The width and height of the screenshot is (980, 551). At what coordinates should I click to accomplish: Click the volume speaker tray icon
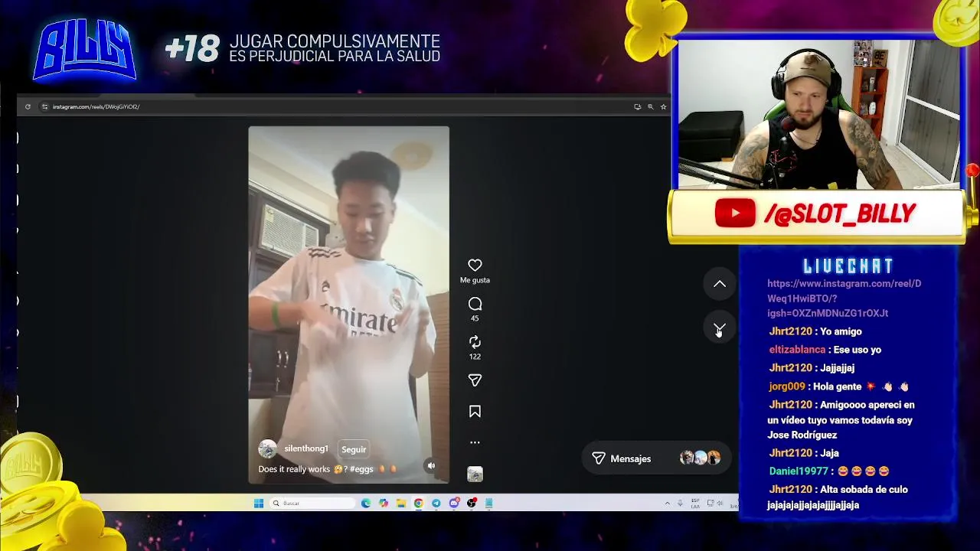720,503
